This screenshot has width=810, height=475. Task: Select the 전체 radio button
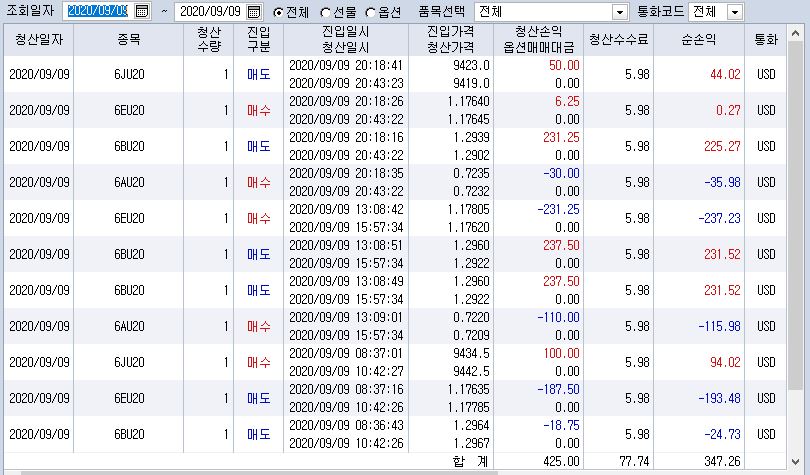(x=278, y=12)
